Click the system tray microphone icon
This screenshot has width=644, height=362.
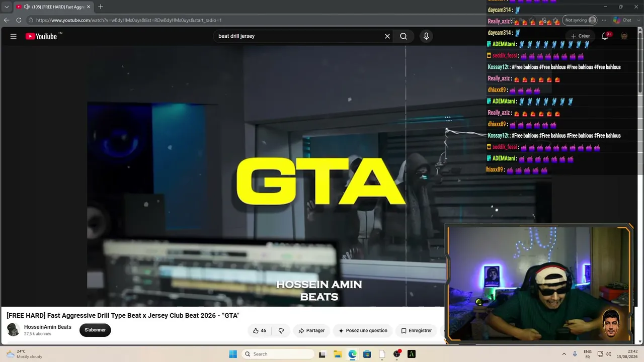click(575, 354)
